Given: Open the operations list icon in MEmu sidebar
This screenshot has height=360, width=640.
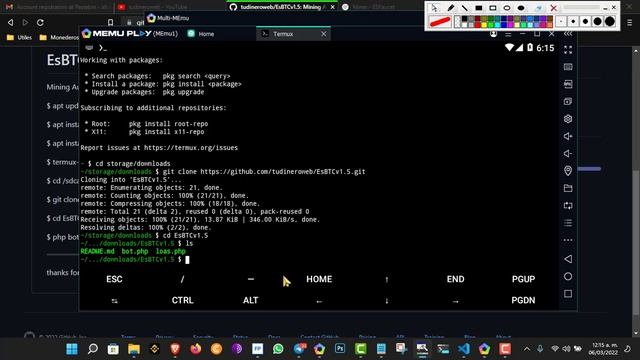Looking at the screenshot, I should click(568, 223).
